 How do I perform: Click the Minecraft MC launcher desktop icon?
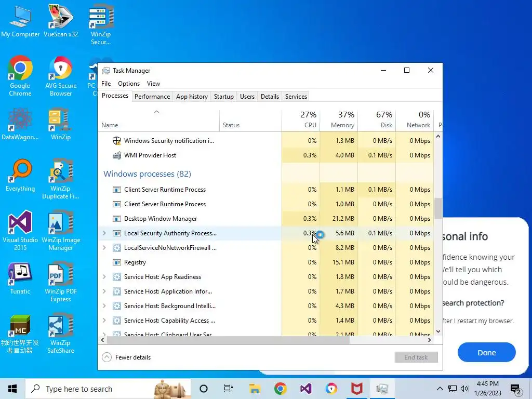20,334
